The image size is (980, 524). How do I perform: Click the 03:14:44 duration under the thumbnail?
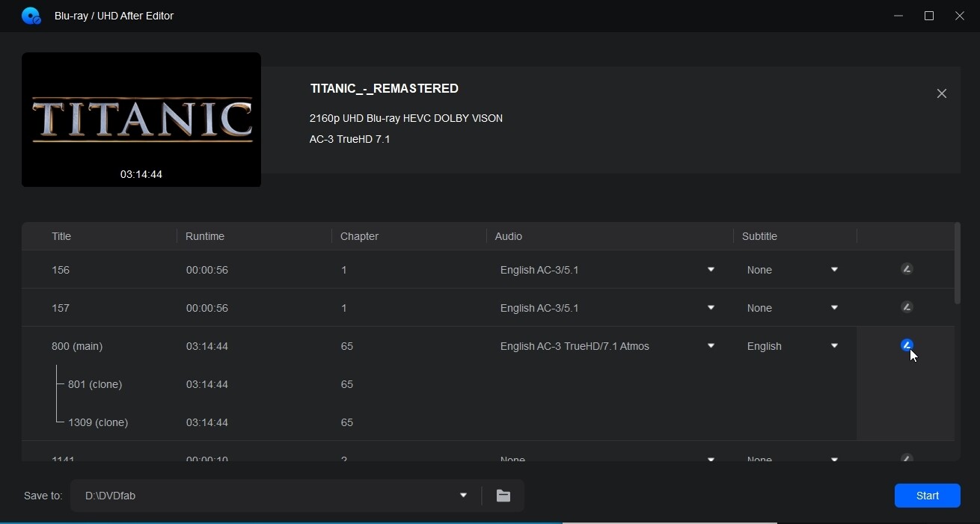coord(141,174)
